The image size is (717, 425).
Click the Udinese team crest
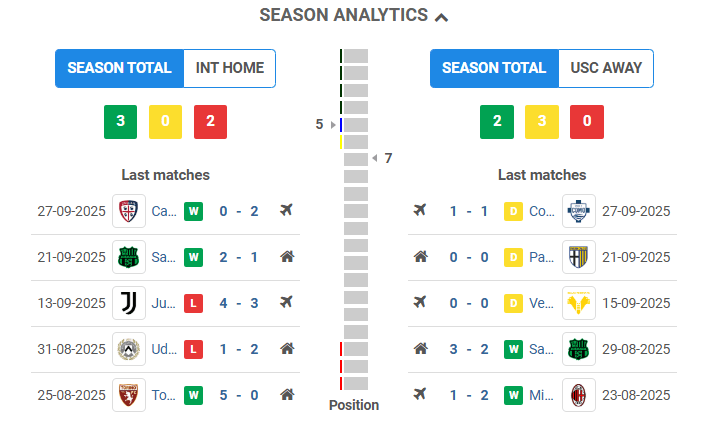pyautogui.click(x=129, y=349)
